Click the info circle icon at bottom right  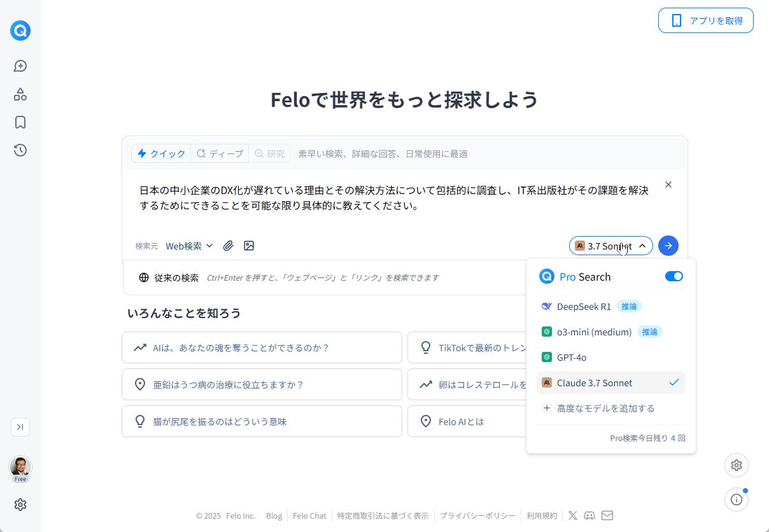coord(737,500)
